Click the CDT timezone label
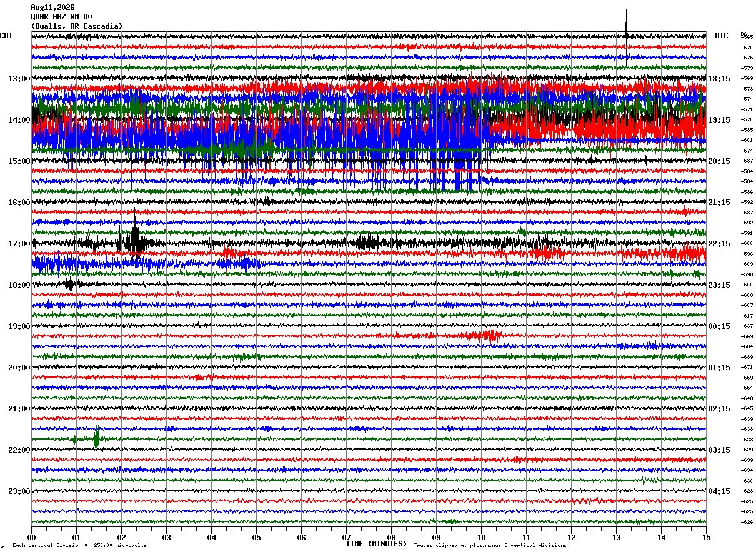 6,36
